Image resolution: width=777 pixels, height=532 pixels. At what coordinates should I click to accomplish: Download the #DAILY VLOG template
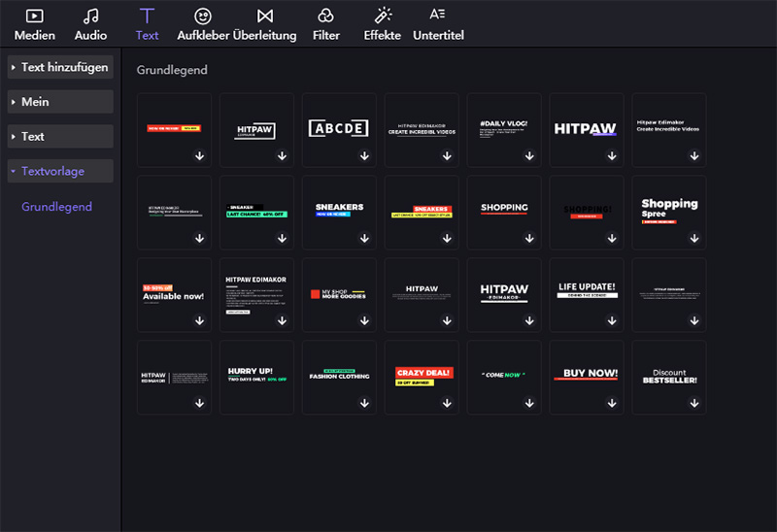point(529,156)
